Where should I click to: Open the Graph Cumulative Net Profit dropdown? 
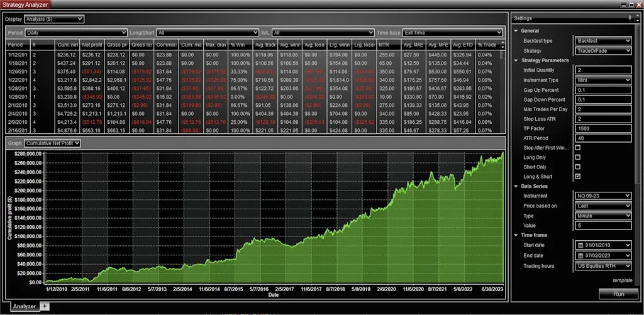tap(52, 143)
